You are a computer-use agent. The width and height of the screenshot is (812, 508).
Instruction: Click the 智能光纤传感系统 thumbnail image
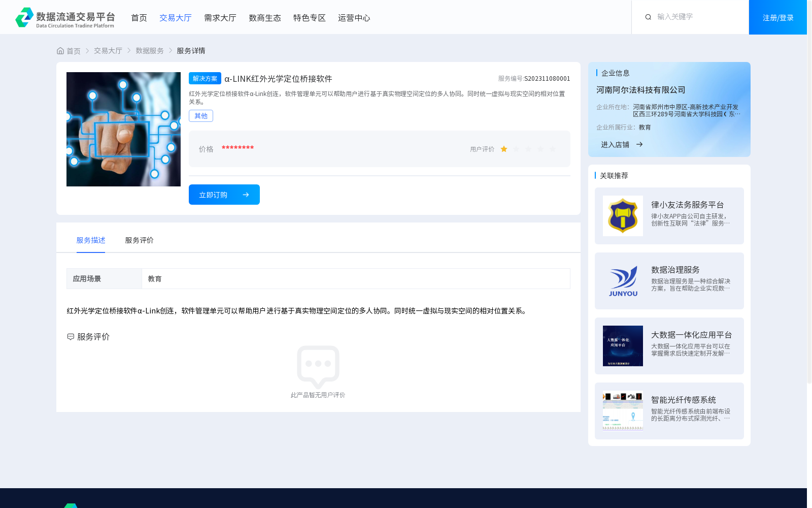pos(623,411)
